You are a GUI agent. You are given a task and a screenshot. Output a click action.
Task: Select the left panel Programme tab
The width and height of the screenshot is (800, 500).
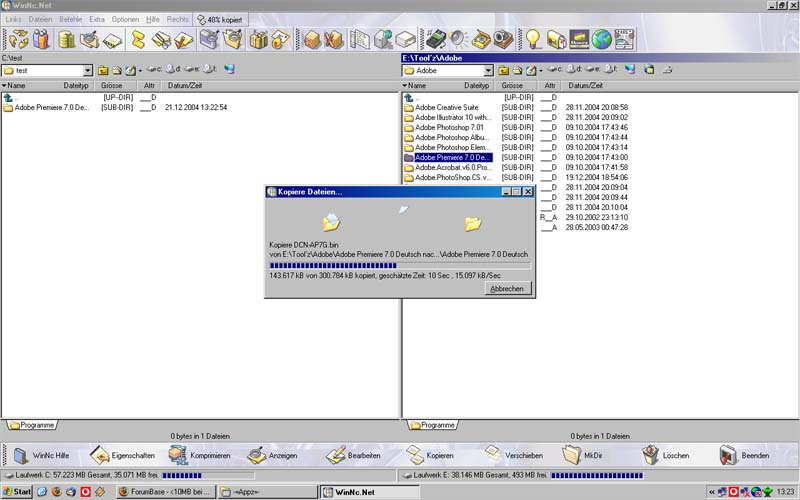32,425
